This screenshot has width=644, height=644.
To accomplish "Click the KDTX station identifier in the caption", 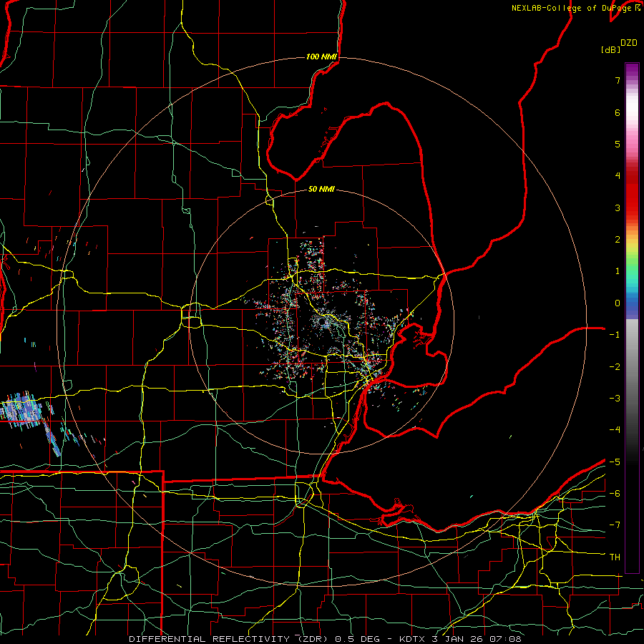I will 413,639.
